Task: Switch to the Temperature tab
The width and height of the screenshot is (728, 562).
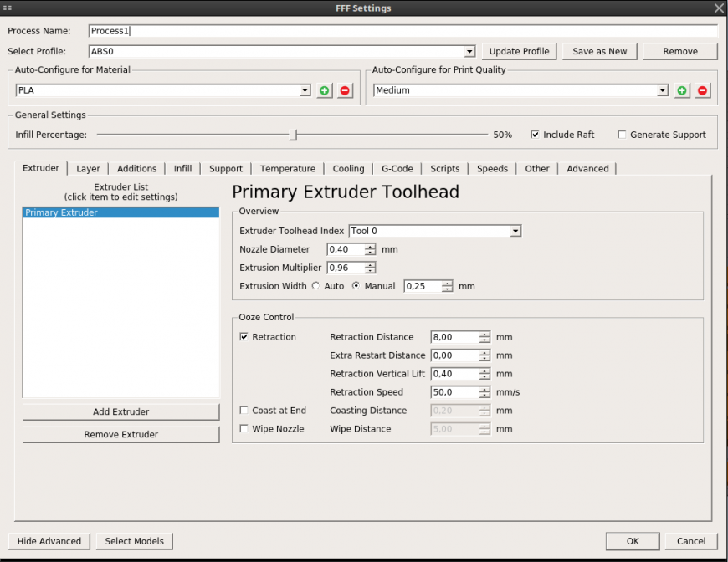Action: [x=287, y=169]
